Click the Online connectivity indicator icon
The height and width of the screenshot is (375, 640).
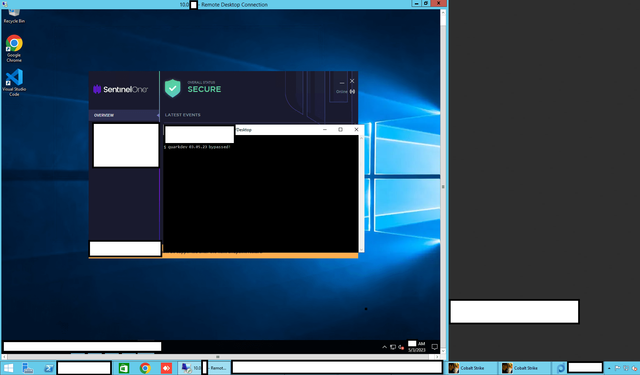coord(352,91)
